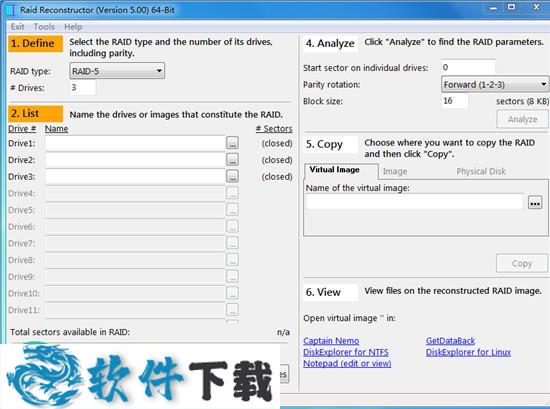Click the browse button for Drive2
550x409 pixels.
click(x=232, y=160)
